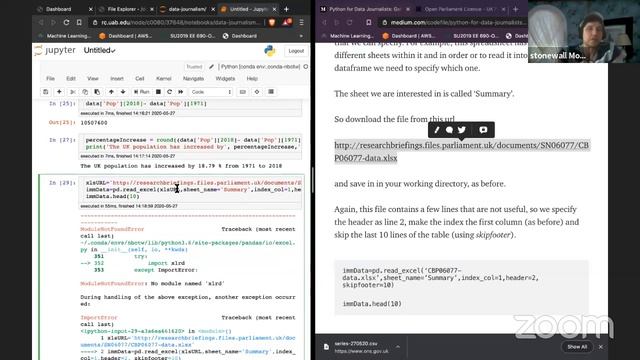Image resolution: width=640 pixels, height=360 pixels.
Task: Move selected cell down with arrow icon
Action: pos(123,92)
